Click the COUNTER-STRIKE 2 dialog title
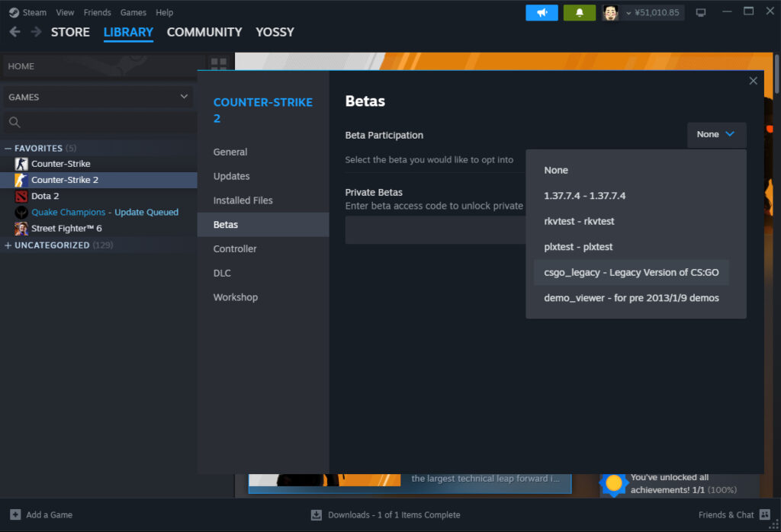This screenshot has height=532, width=781. 263,110
